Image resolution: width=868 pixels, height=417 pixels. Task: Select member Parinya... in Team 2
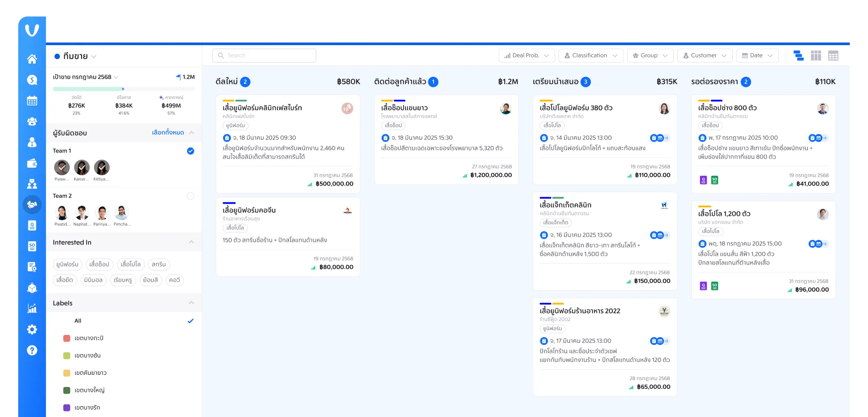[x=102, y=213]
